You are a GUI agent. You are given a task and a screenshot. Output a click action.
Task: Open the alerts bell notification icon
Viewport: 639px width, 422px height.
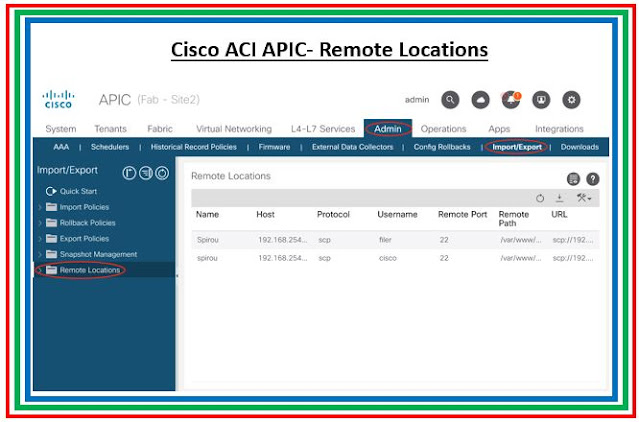click(511, 99)
